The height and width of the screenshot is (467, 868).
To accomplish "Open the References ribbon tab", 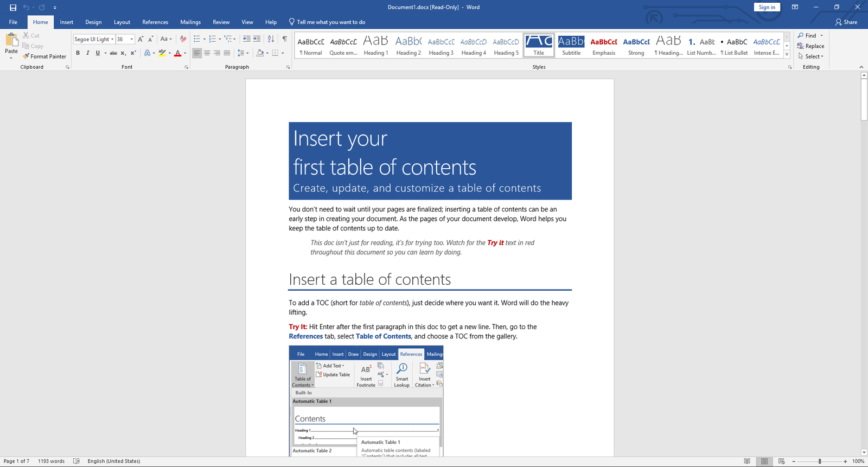I will pos(155,22).
